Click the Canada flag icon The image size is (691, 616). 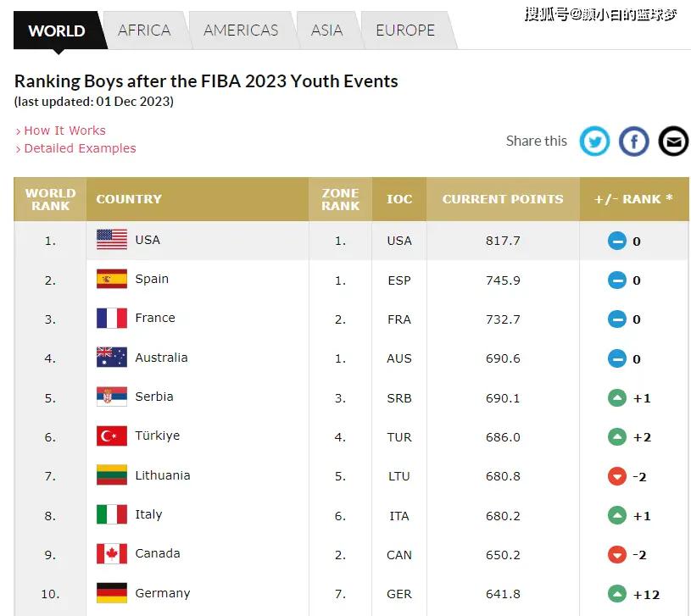point(112,554)
